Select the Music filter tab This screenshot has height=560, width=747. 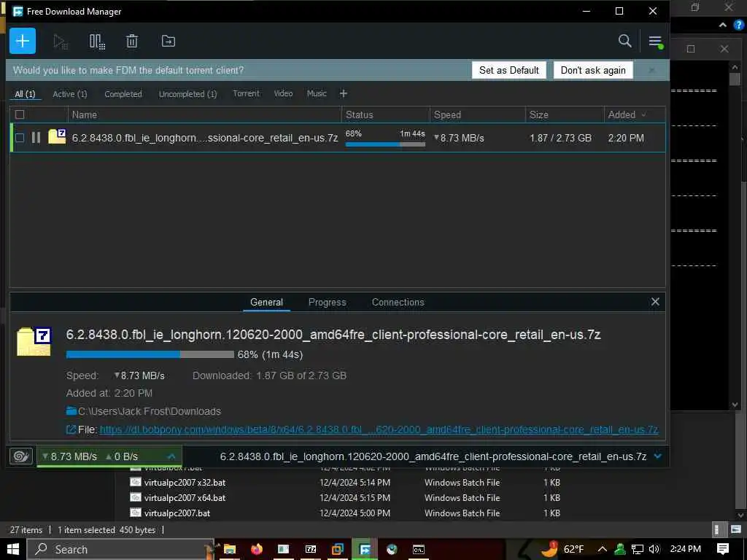317,93
